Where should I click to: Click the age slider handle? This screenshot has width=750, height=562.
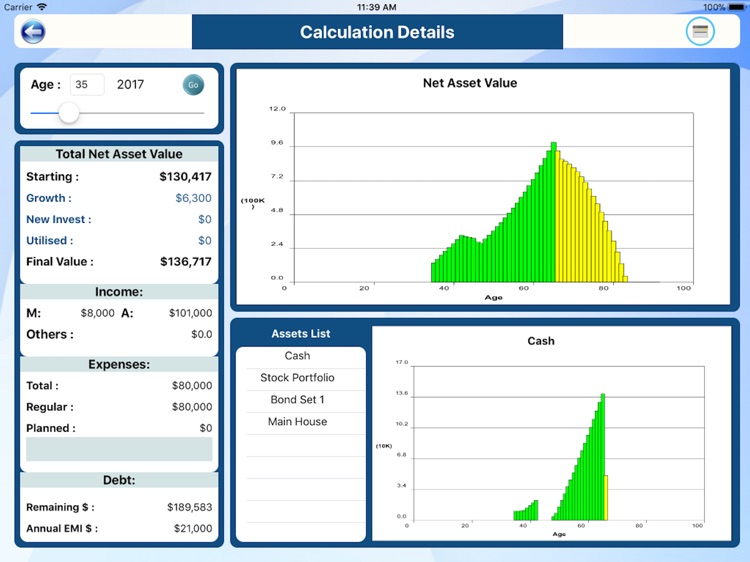[x=69, y=113]
